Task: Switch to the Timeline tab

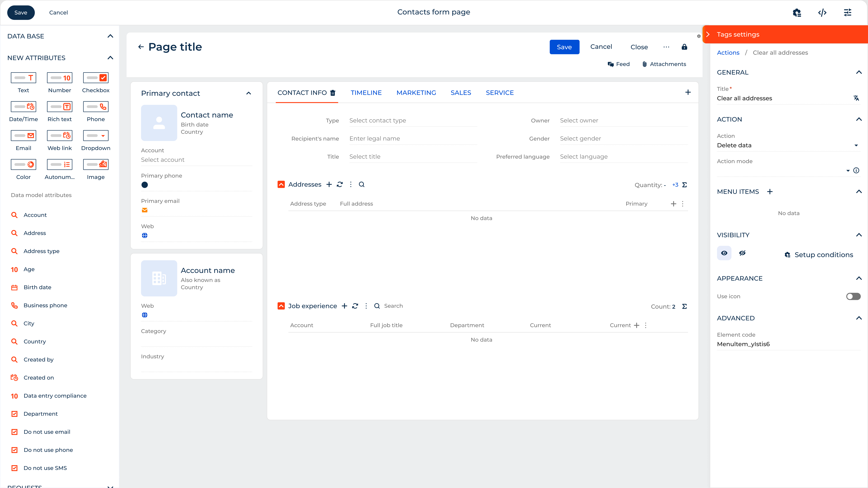Action: (x=366, y=93)
